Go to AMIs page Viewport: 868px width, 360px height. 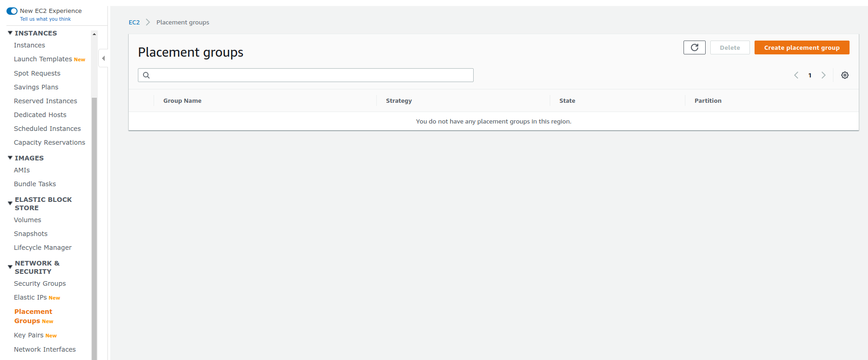pyautogui.click(x=22, y=170)
